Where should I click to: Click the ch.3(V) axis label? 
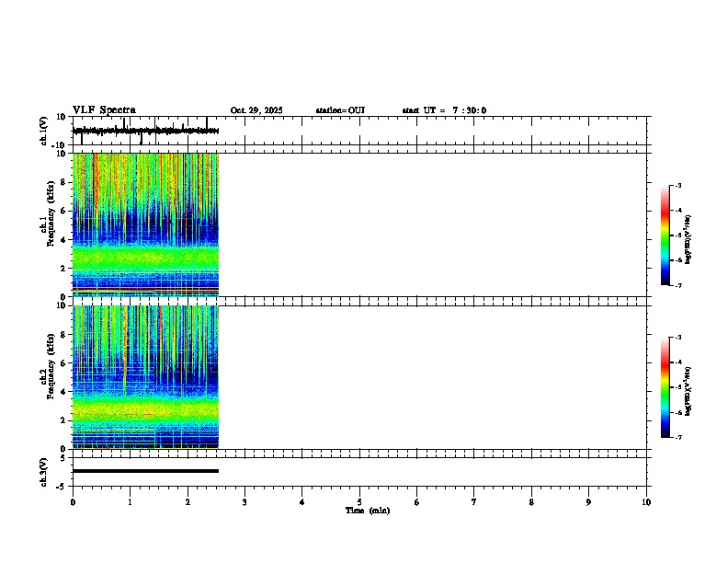pyautogui.click(x=43, y=472)
